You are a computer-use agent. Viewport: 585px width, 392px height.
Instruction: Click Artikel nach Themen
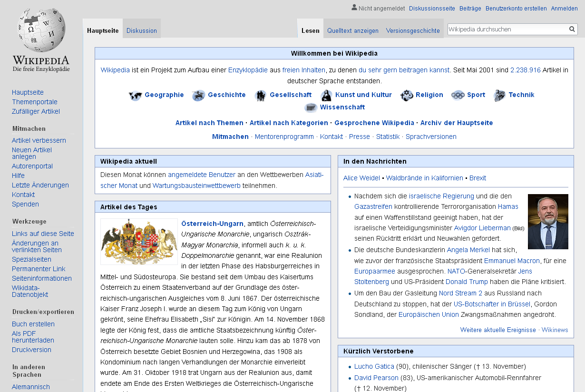pos(209,123)
